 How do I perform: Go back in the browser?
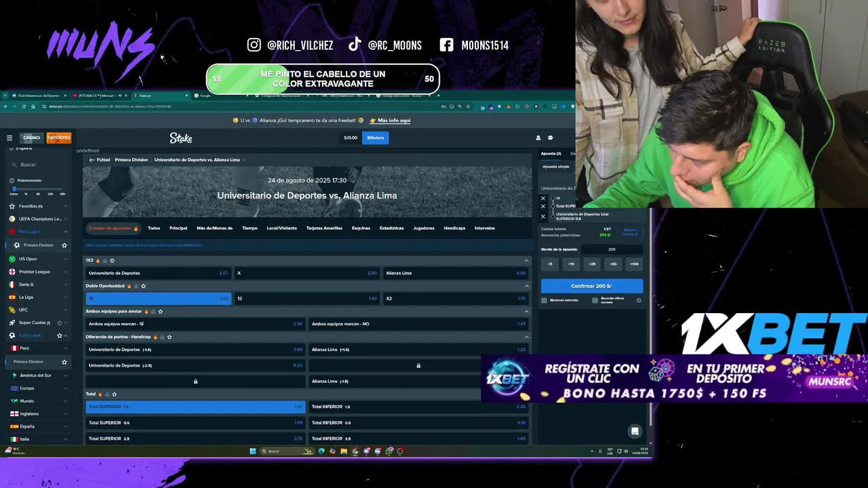click(x=6, y=106)
